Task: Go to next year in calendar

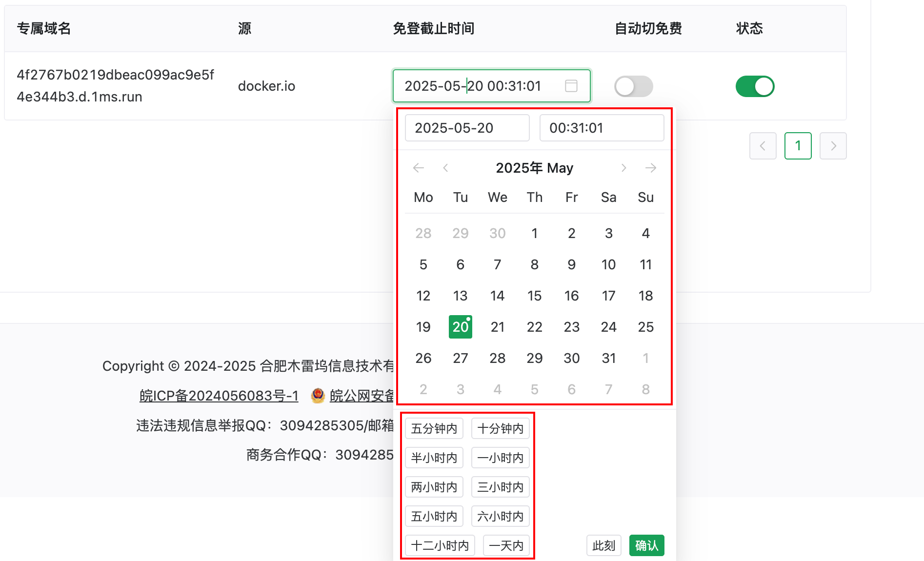Action: [650, 168]
